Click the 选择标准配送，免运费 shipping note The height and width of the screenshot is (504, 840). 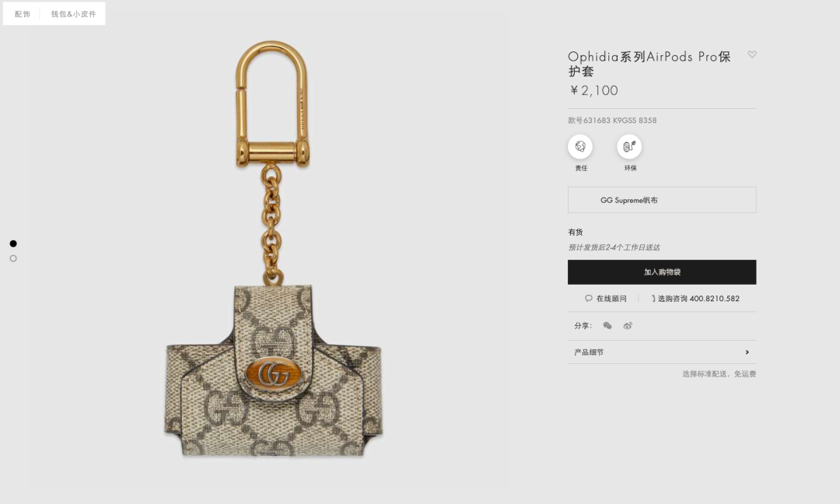click(719, 374)
